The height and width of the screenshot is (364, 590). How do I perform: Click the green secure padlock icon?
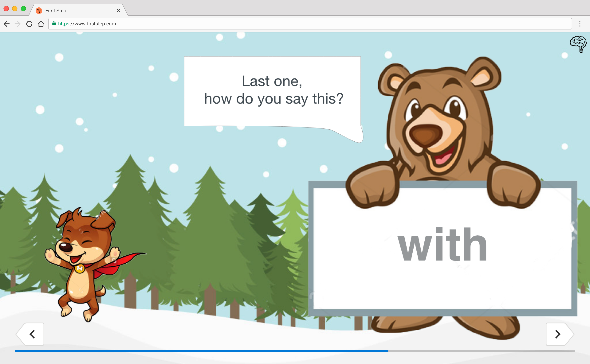point(54,23)
